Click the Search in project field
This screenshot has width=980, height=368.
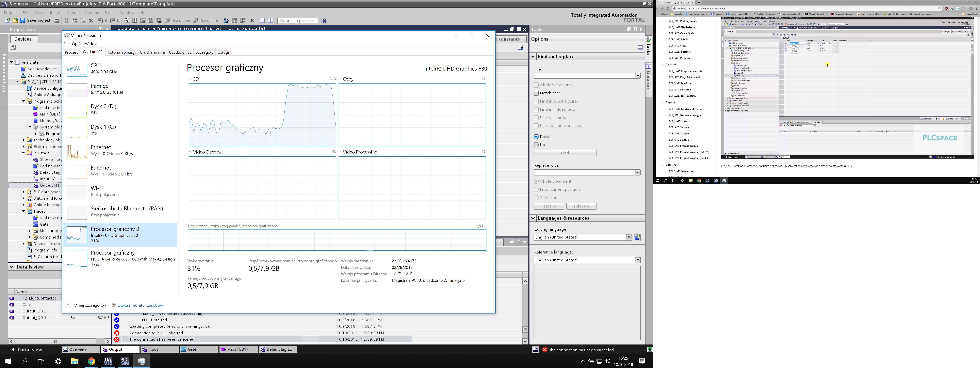coord(298,21)
